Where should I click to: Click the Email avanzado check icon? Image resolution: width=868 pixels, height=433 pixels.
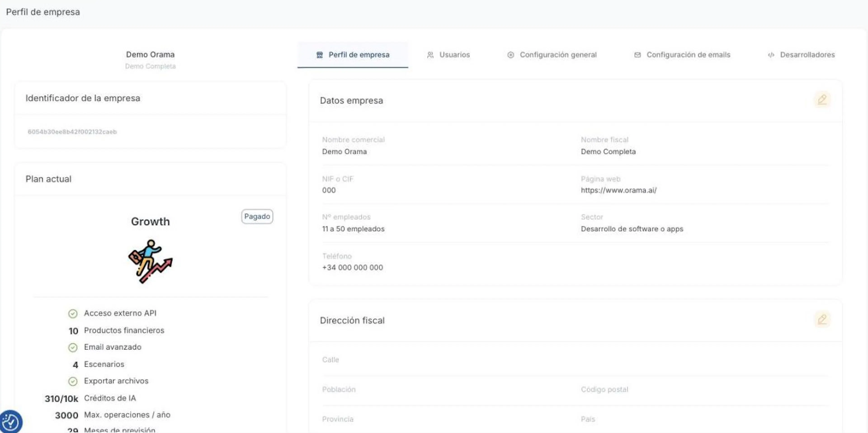coord(73,347)
